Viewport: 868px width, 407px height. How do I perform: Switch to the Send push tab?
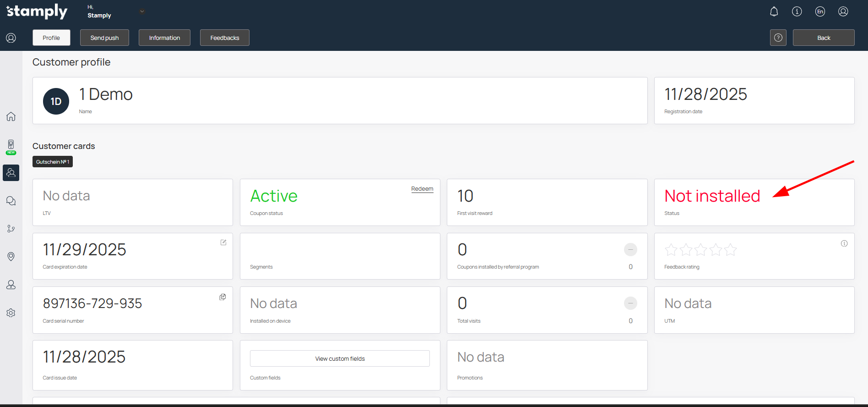[x=104, y=38]
